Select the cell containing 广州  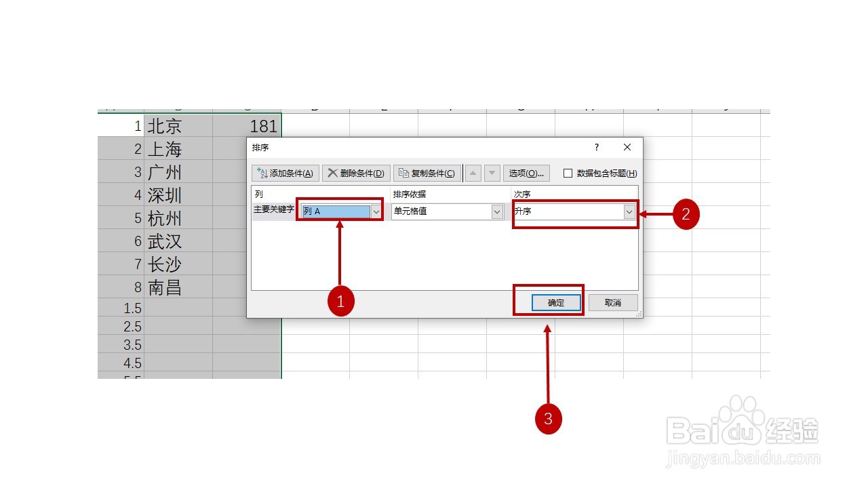pos(178,171)
